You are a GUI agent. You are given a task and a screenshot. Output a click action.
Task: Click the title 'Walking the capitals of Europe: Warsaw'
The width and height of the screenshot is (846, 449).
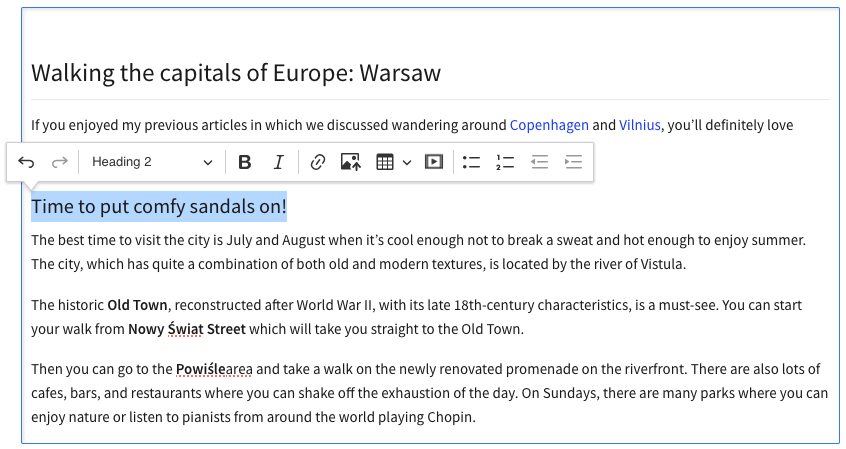tap(236, 73)
